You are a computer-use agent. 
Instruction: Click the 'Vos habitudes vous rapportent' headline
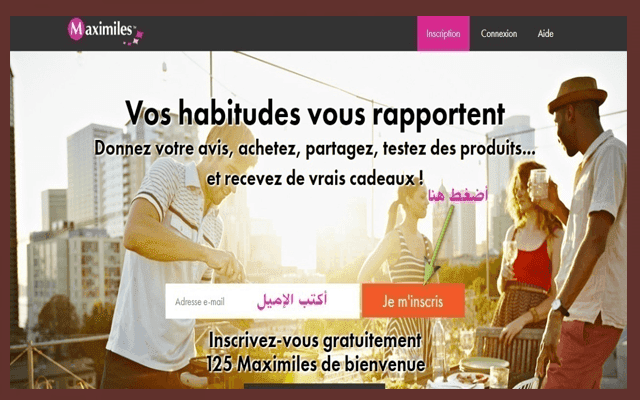[315, 113]
